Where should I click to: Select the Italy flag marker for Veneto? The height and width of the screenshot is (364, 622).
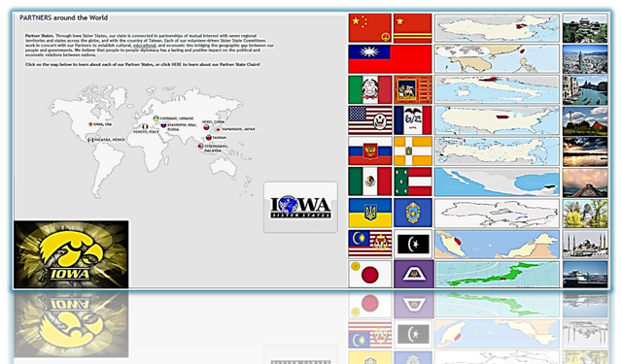(145, 126)
